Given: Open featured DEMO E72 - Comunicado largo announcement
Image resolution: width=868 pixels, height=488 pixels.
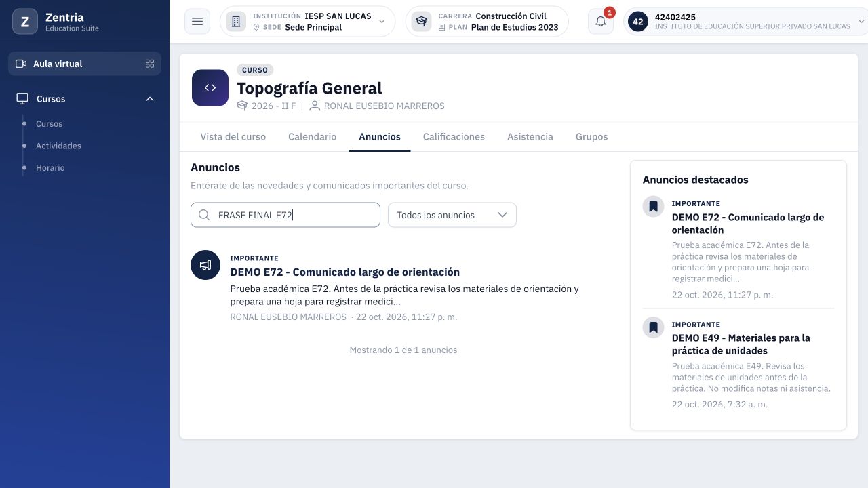Looking at the screenshot, I should (748, 224).
